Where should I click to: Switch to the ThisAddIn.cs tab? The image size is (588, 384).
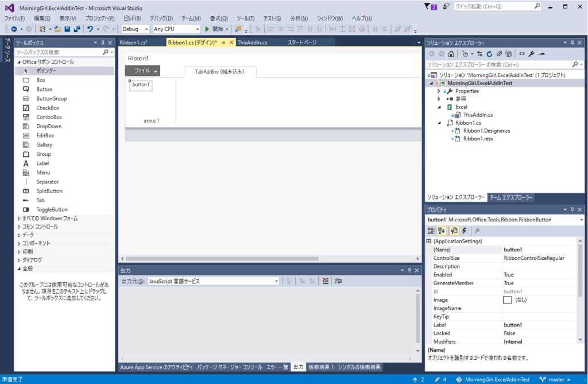tap(253, 43)
